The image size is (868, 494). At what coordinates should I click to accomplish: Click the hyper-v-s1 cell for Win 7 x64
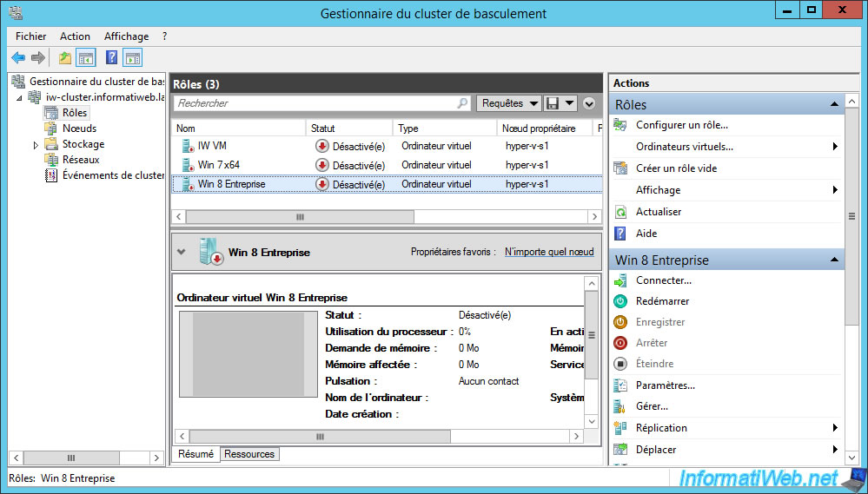point(527,165)
